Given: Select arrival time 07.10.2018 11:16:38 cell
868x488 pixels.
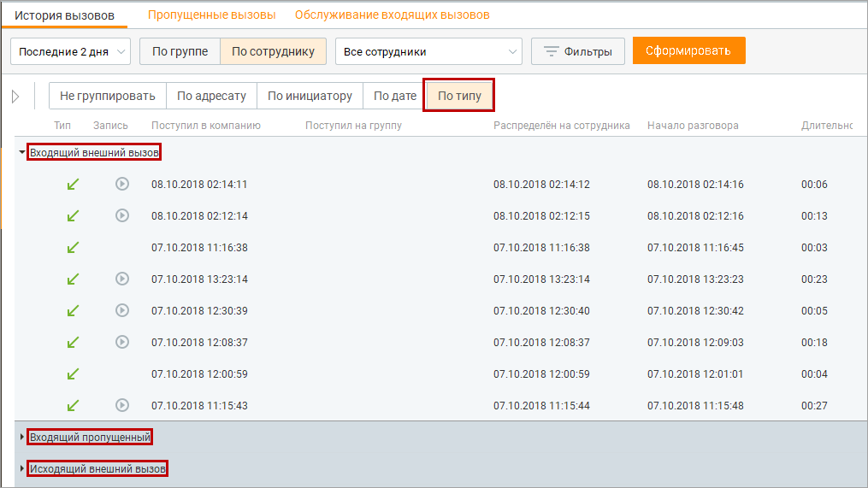Looking at the screenshot, I should 199,247.
